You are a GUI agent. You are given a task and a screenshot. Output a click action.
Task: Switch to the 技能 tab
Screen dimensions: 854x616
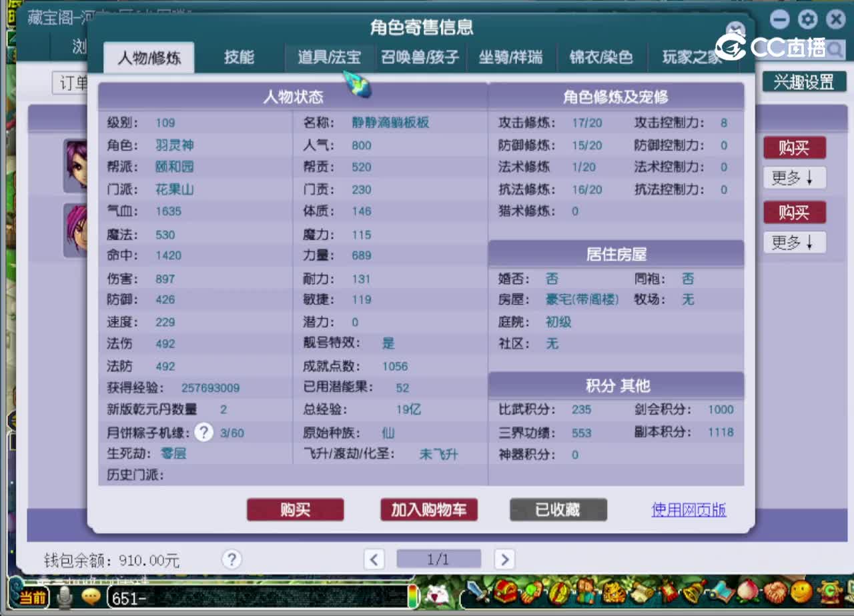pyautogui.click(x=238, y=57)
